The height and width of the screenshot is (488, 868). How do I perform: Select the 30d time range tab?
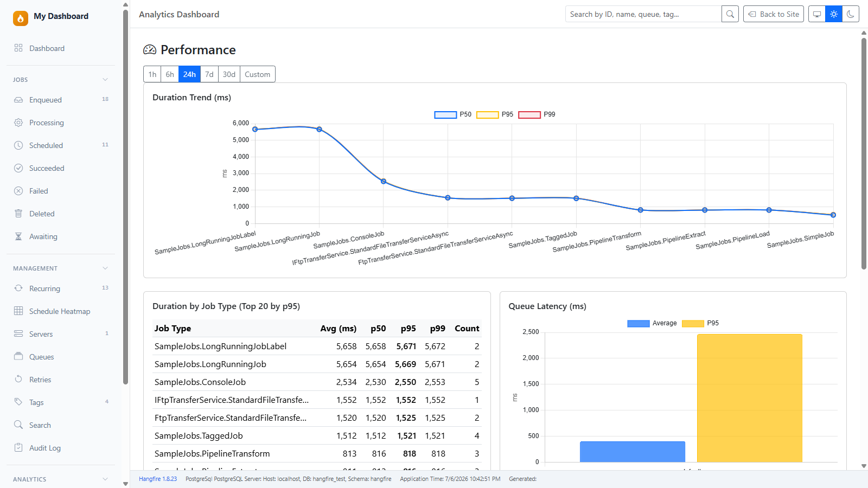[229, 74]
